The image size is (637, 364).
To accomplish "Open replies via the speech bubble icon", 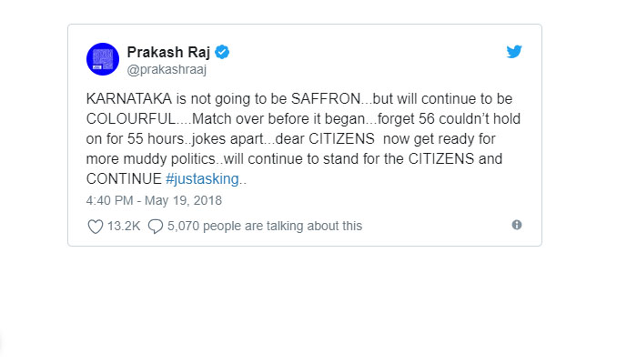I will pos(156,227).
